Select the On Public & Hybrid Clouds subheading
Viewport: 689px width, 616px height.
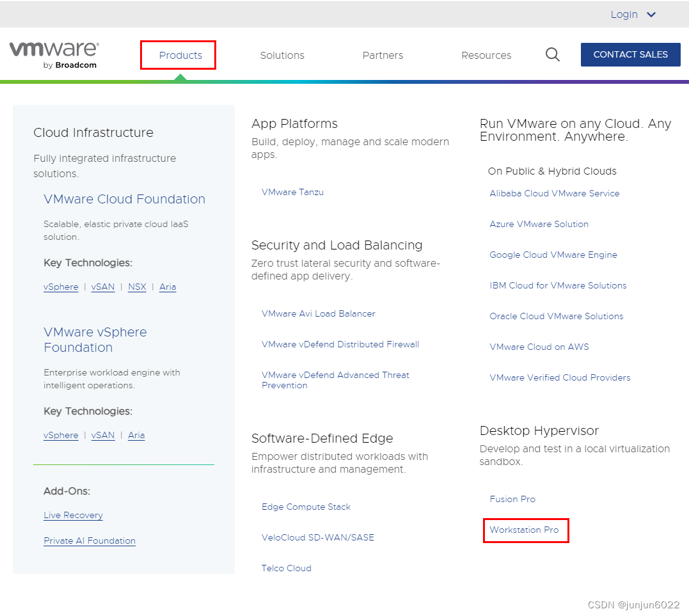[x=552, y=171]
